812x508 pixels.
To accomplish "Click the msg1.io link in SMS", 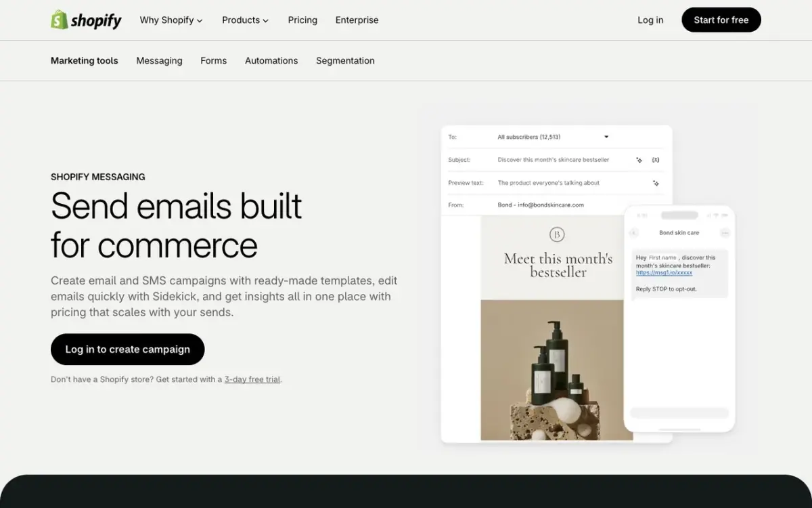I will click(664, 273).
